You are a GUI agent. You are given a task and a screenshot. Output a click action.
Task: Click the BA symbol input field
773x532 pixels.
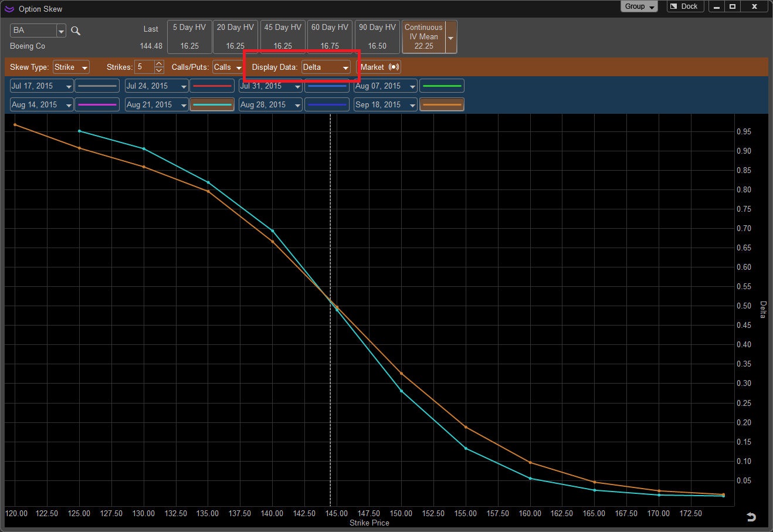(33, 31)
